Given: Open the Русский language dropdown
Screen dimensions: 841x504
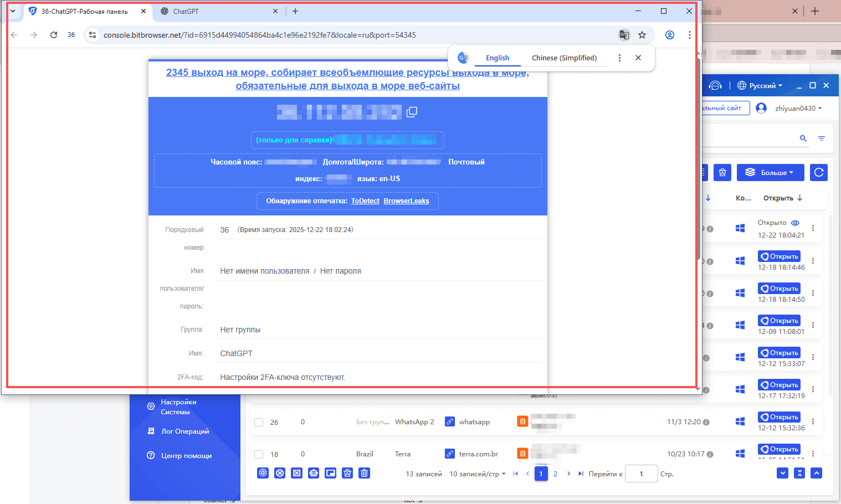Looking at the screenshot, I should click(760, 85).
